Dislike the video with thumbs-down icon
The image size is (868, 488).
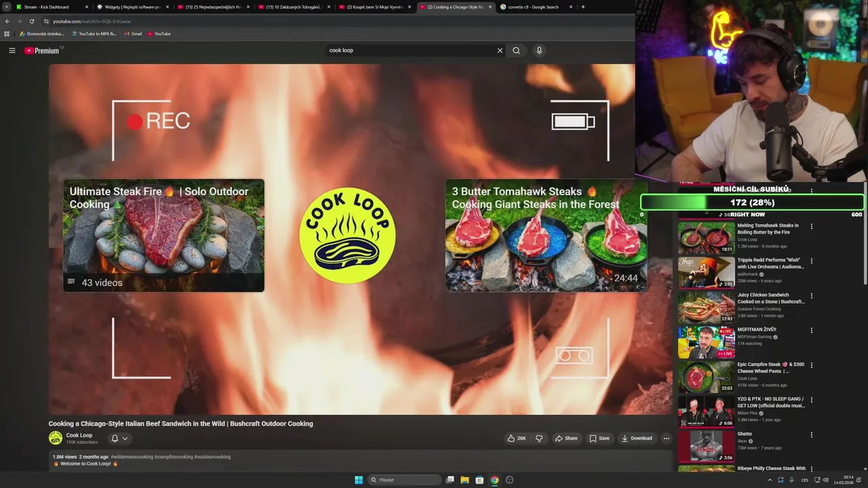point(539,439)
